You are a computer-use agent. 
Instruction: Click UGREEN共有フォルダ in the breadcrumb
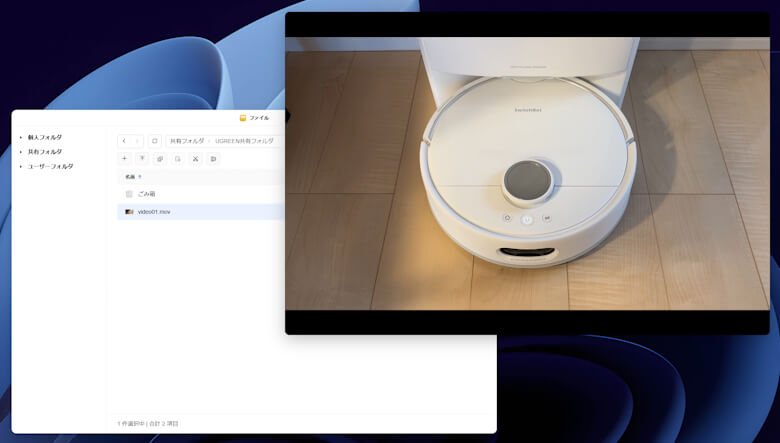point(243,141)
